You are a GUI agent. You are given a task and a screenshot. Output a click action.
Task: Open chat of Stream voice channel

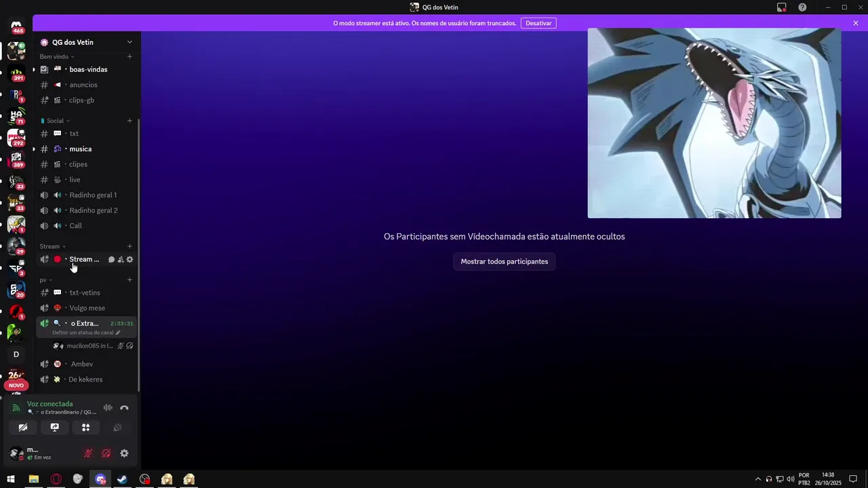click(111, 260)
